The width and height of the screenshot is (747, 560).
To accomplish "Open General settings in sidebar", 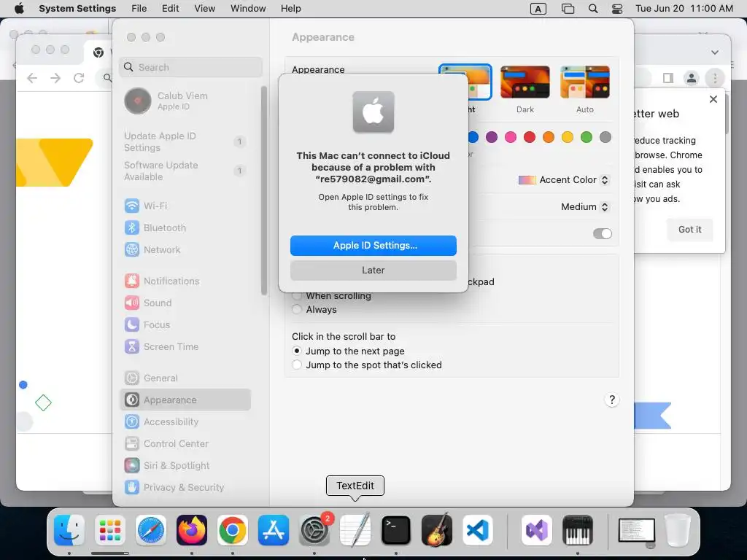I will (185, 378).
